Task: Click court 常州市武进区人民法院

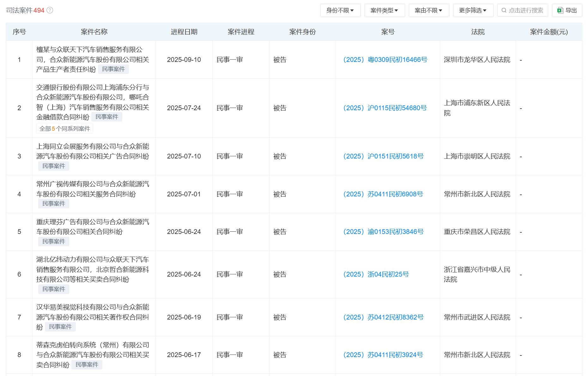Action: pyautogui.click(x=477, y=317)
